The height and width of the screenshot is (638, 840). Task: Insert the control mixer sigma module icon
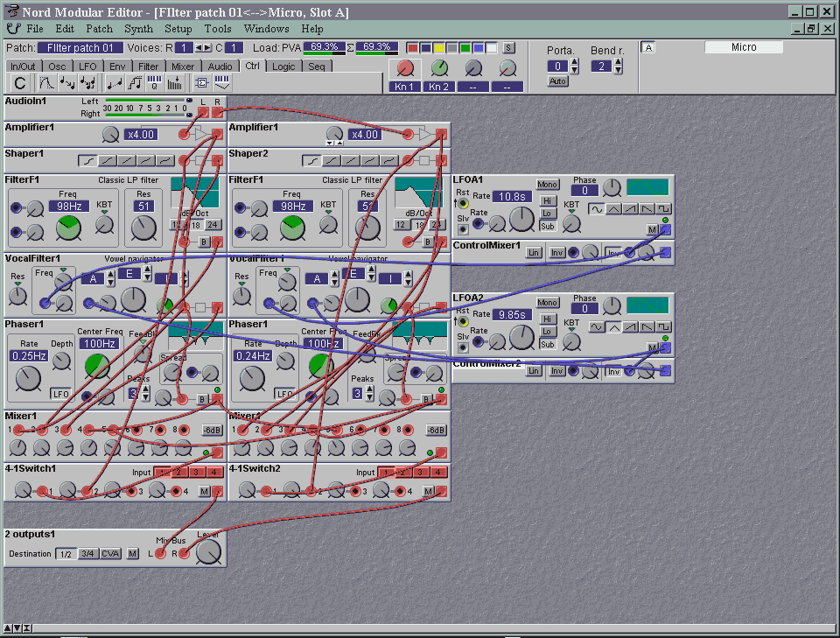tap(202, 83)
